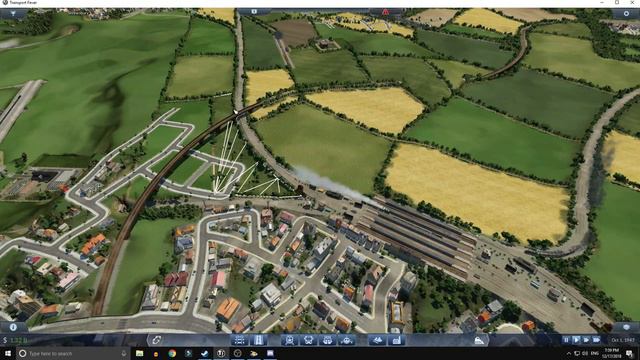Image resolution: width=640 pixels, height=360 pixels.
Task: Open Google Chrome from the taskbar
Action: [172, 353]
